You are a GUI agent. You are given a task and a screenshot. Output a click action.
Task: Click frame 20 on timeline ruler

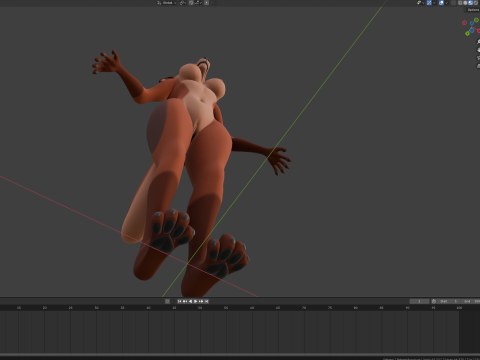[44, 308]
